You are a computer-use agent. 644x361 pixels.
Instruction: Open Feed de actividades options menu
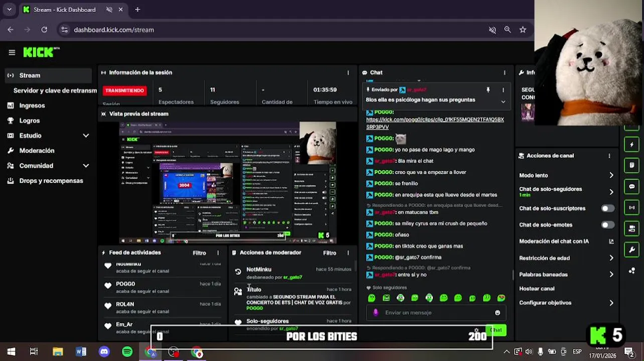click(218, 253)
